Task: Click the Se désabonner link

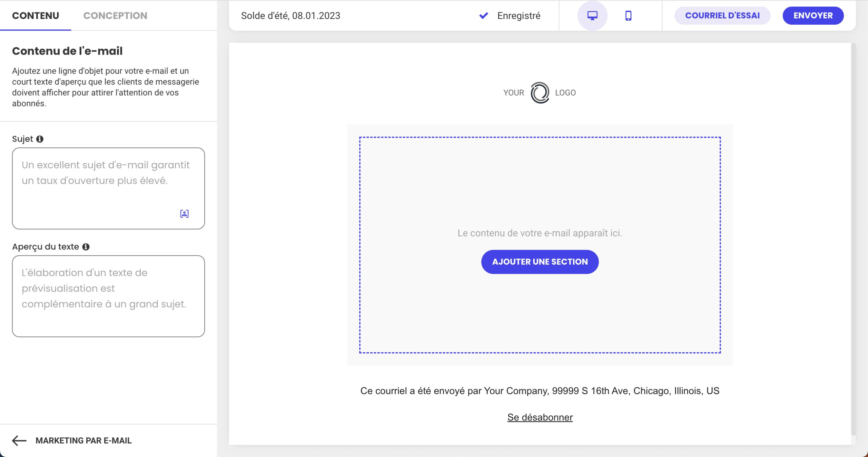Action: point(540,417)
